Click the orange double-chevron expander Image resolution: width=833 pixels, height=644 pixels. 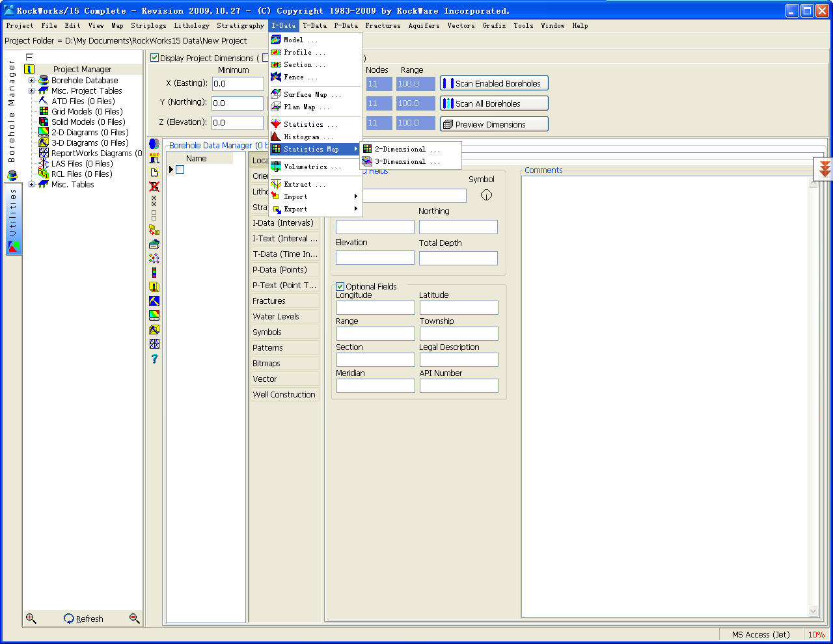(x=825, y=169)
